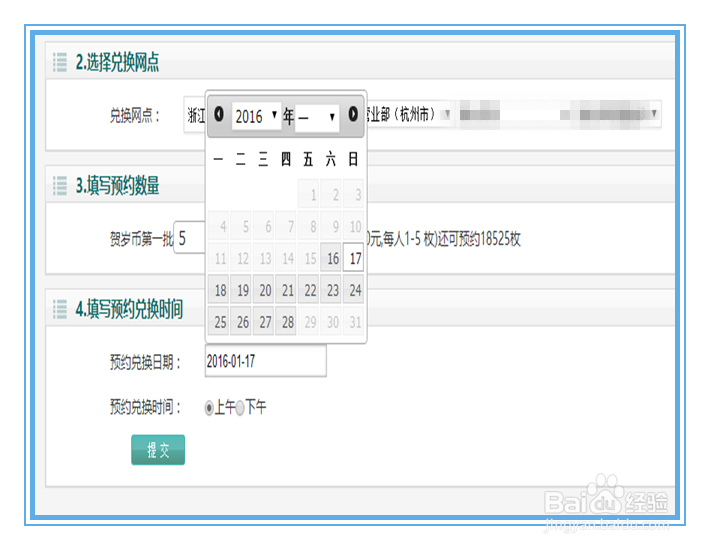Click disabled day 15 in calendar
The image size is (710, 550).
point(310,258)
